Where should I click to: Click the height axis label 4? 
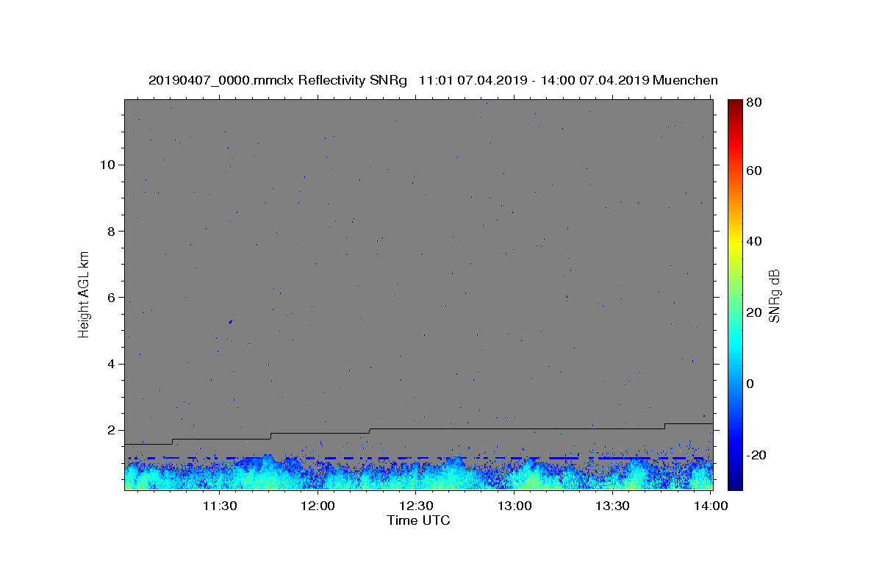(x=112, y=364)
